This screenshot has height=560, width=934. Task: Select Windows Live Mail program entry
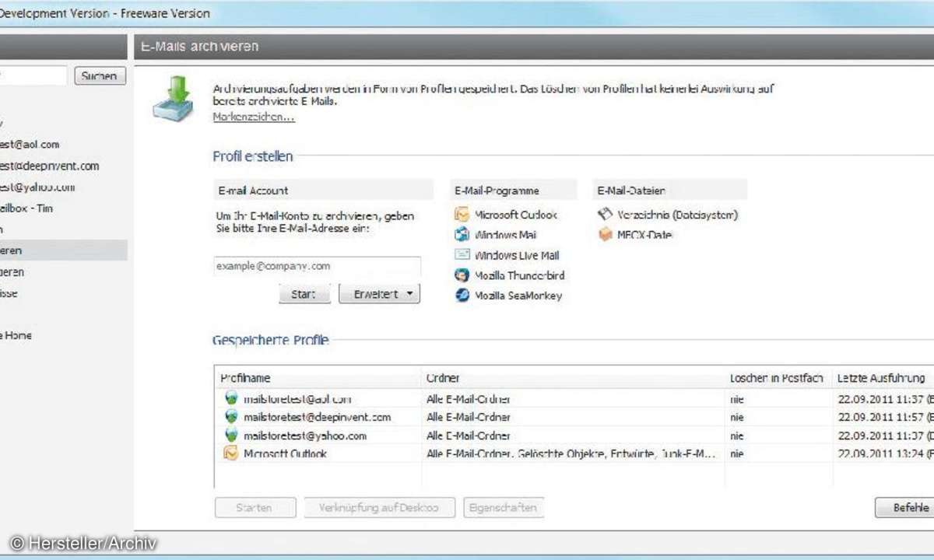(517, 255)
